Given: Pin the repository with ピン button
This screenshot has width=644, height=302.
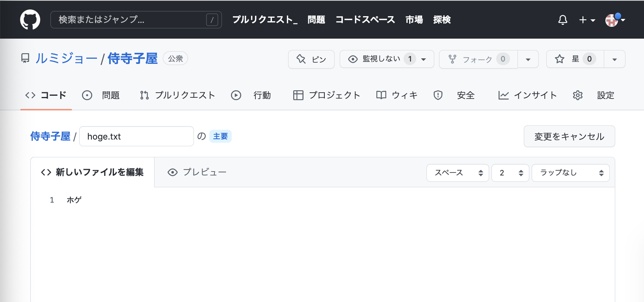Looking at the screenshot, I should click(311, 59).
